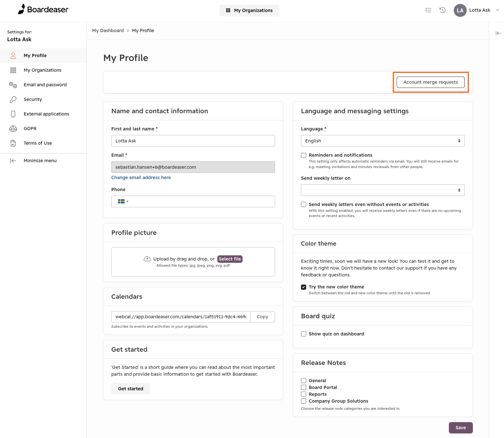Image resolution: width=504 pixels, height=438 pixels.
Task: Click the 'Allowed file types' hint text
Action: 193,265
